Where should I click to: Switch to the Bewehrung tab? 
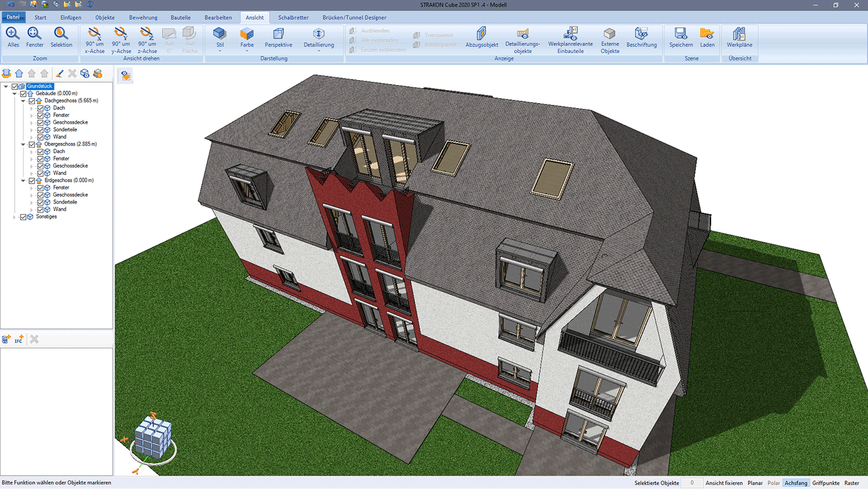pyautogui.click(x=143, y=18)
